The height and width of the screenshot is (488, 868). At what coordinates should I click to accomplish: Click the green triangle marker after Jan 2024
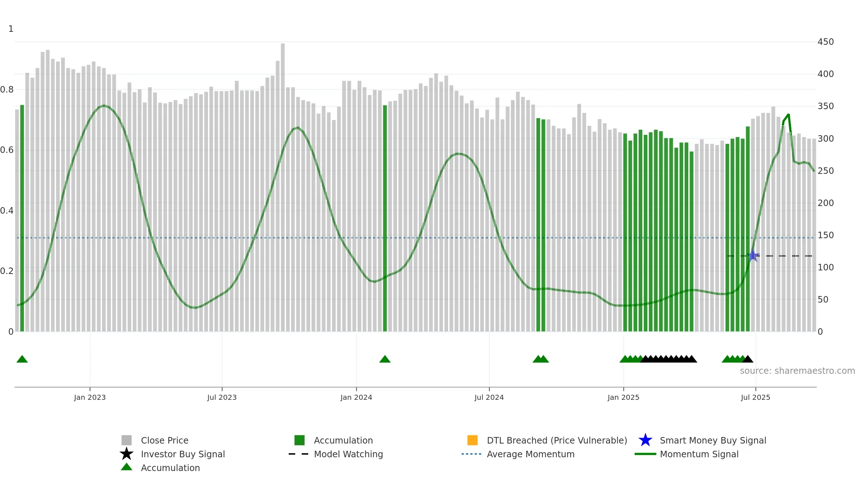click(x=385, y=359)
